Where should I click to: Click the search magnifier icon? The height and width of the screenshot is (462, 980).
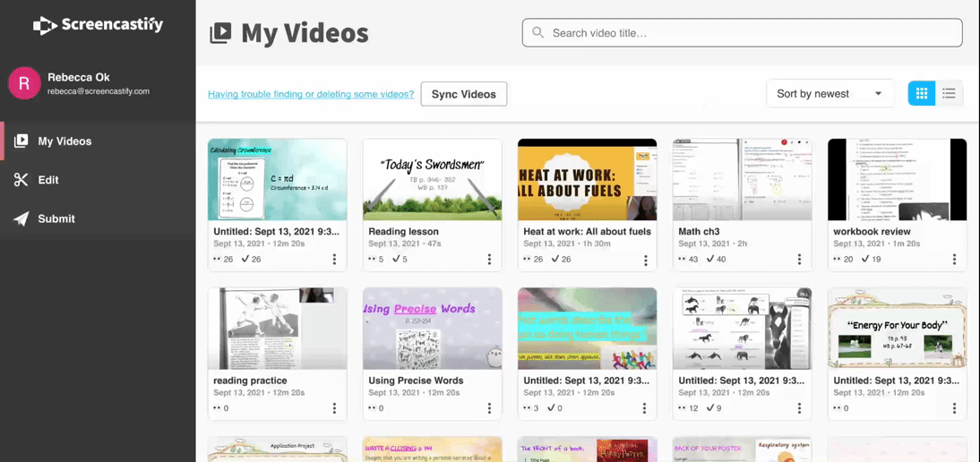click(x=537, y=32)
